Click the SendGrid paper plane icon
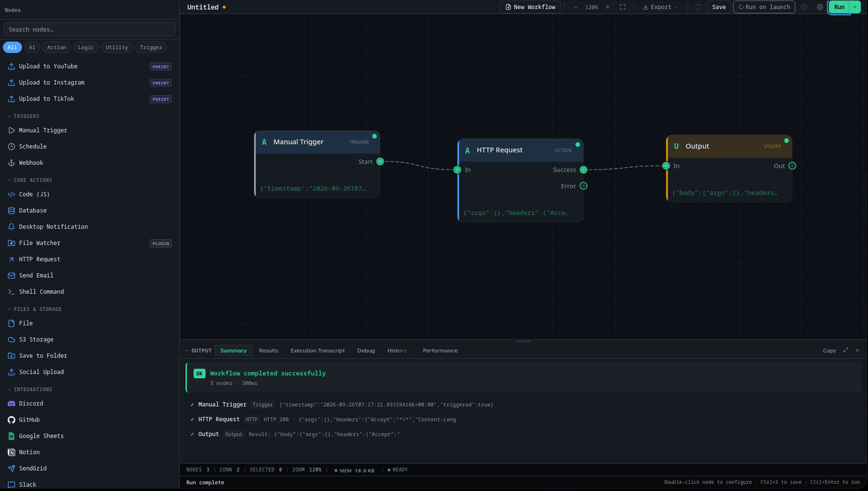868x491 pixels. point(11,468)
